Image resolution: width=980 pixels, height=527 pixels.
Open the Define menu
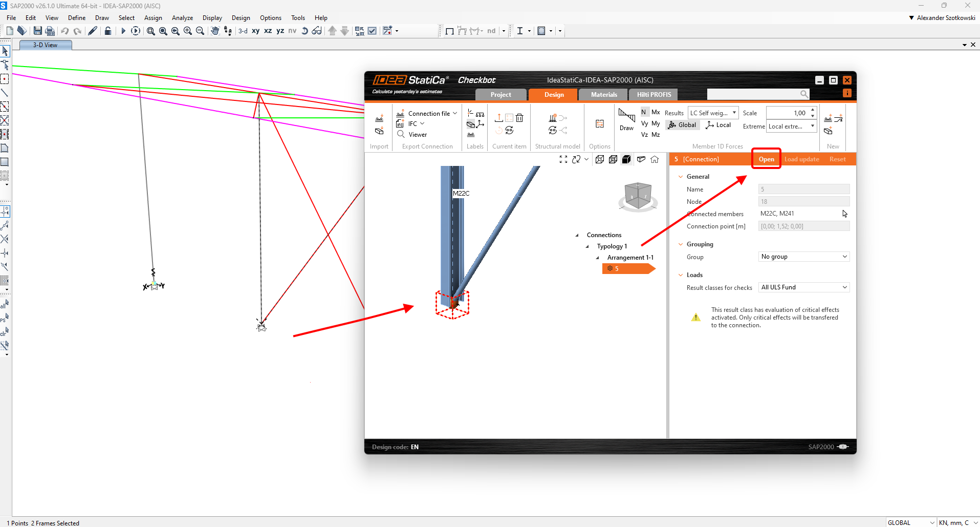[x=77, y=18]
